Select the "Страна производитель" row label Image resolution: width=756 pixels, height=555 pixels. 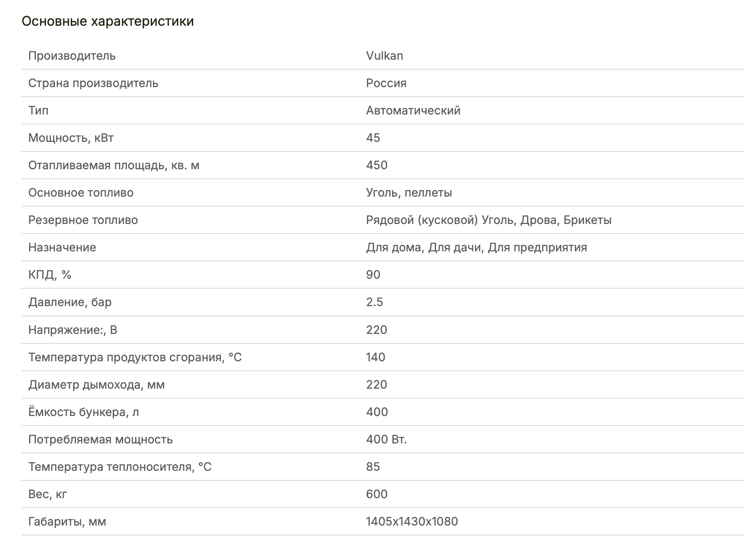click(x=93, y=83)
